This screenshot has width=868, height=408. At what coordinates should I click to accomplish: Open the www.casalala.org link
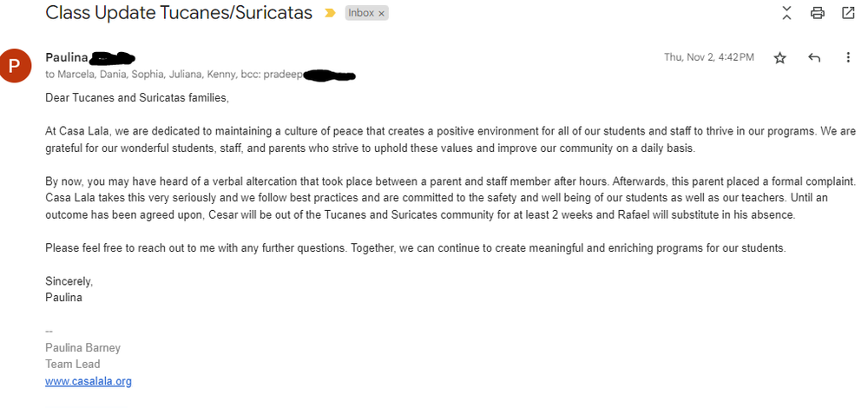click(89, 381)
